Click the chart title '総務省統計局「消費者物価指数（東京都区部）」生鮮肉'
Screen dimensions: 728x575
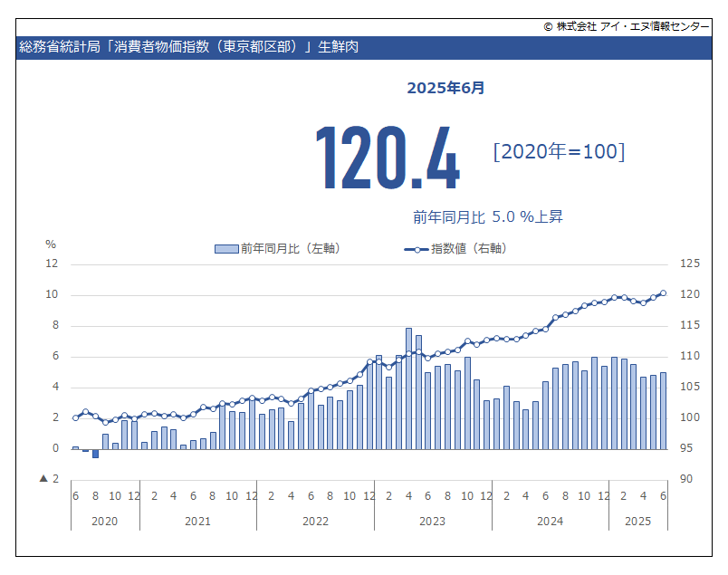click(x=188, y=47)
